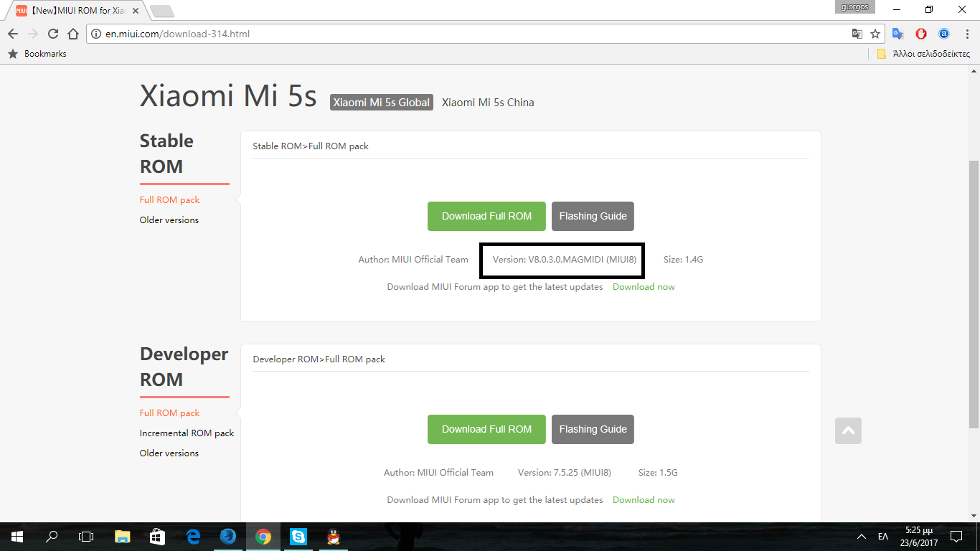Click the giorgos profile button
This screenshot has width=980, height=551.
click(854, 7)
